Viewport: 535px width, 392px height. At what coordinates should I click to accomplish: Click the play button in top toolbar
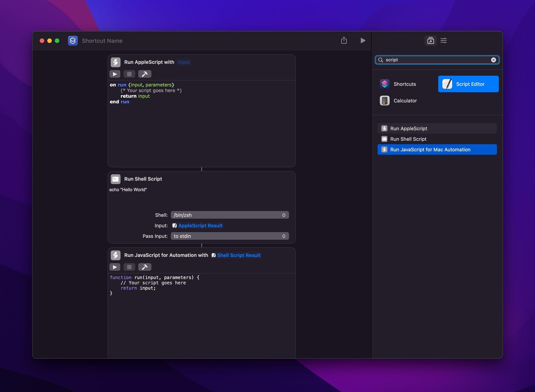(362, 40)
